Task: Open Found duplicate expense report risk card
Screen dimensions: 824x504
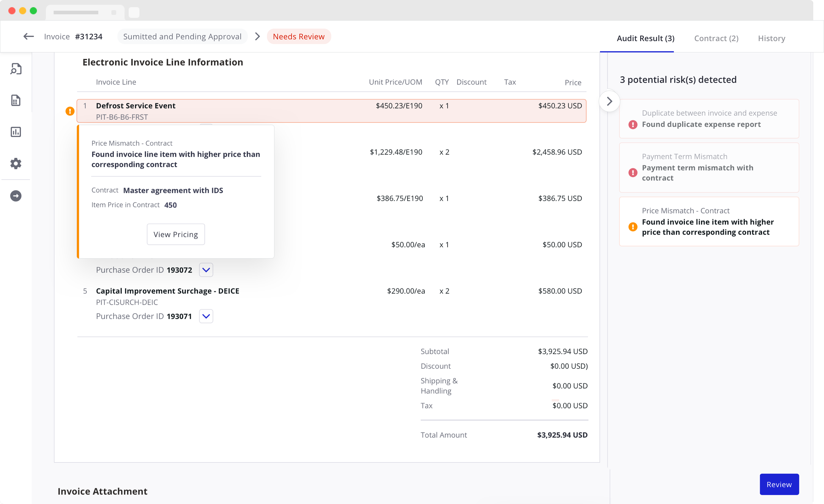Action: click(x=709, y=119)
